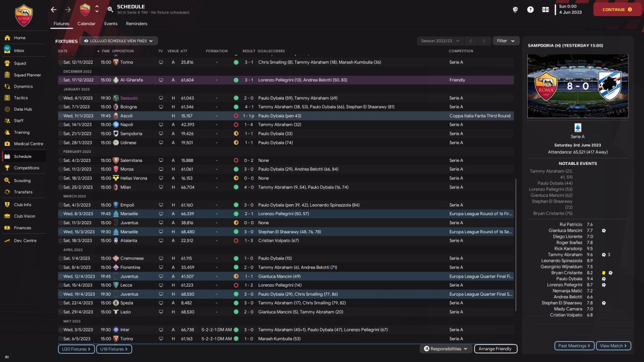Click the forward navigation arrow
The height and width of the screenshot is (362, 644).
coord(68,10)
